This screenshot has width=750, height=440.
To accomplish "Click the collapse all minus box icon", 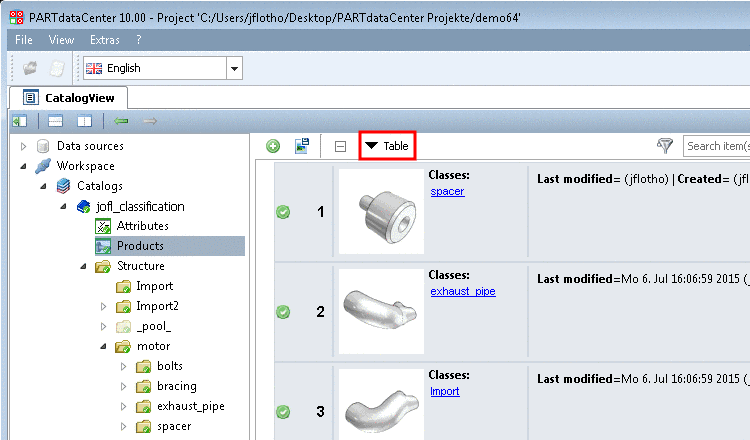I will pyautogui.click(x=340, y=146).
